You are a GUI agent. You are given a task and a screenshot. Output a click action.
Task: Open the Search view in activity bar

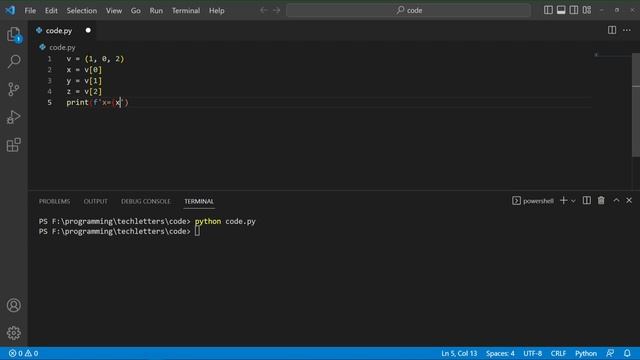[x=13, y=62]
